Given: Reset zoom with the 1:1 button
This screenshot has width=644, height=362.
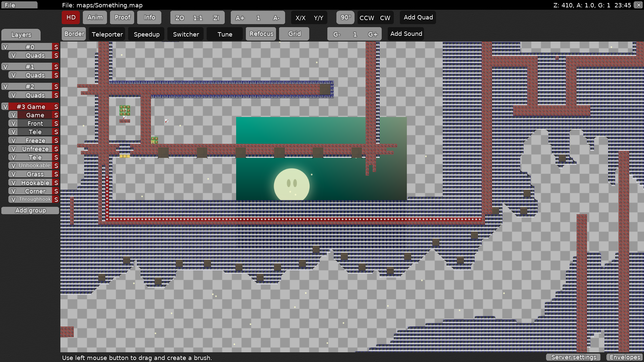Looking at the screenshot, I should (198, 18).
